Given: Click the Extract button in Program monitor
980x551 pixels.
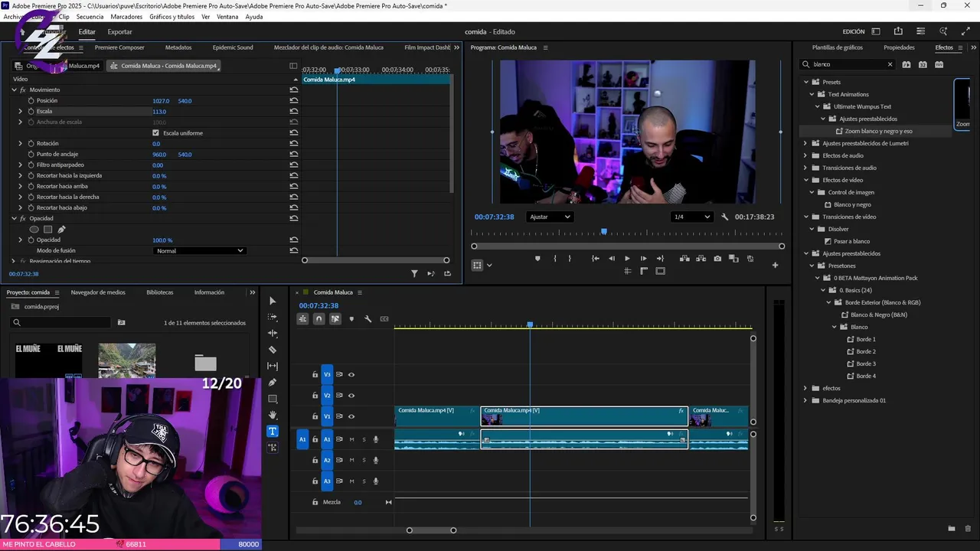Looking at the screenshot, I should (700, 259).
